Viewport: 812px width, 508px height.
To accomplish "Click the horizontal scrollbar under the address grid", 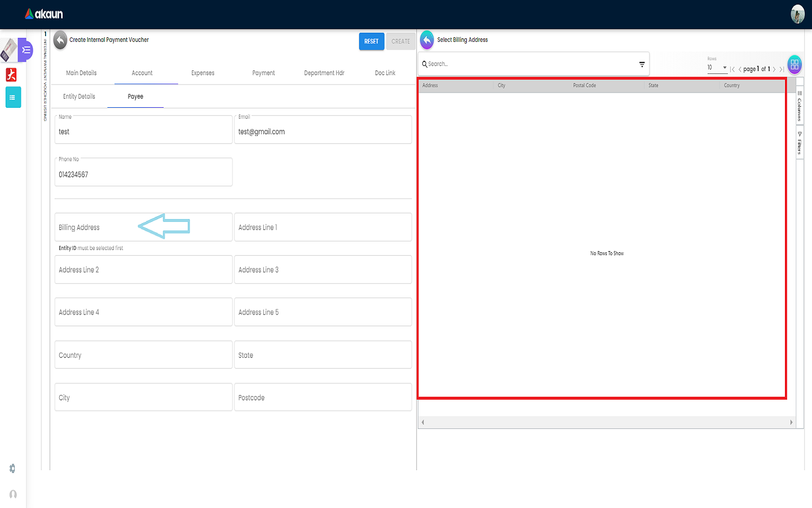I will [606, 422].
